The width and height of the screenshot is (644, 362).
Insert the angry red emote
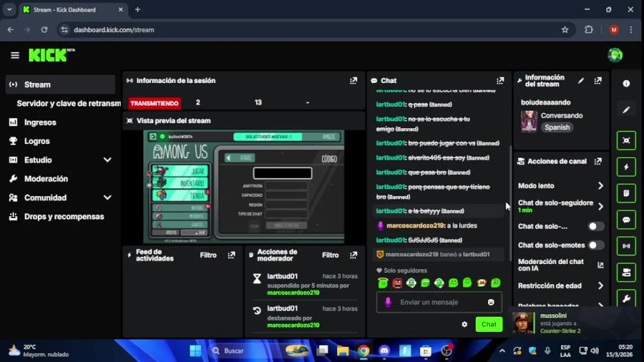(x=397, y=283)
